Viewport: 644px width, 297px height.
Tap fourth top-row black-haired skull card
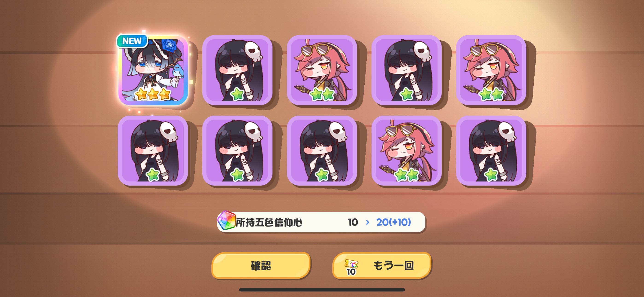tap(407, 70)
